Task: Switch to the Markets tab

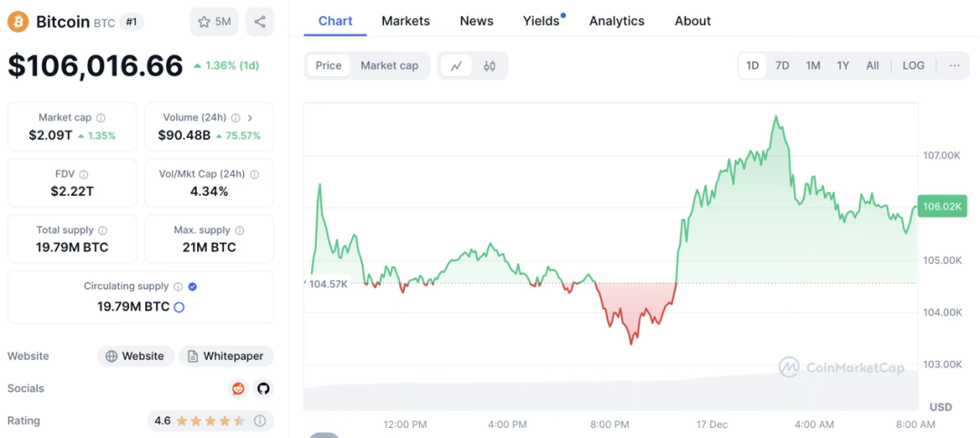Action: point(406,21)
